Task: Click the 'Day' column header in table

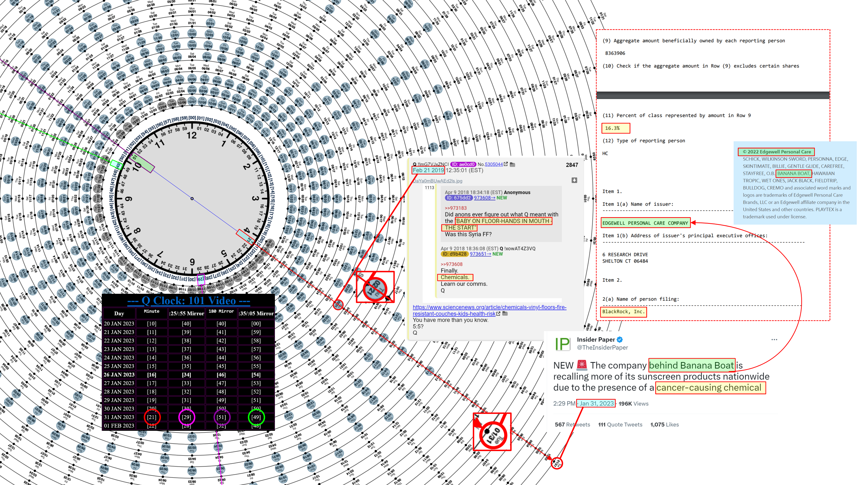Action: 119,313
